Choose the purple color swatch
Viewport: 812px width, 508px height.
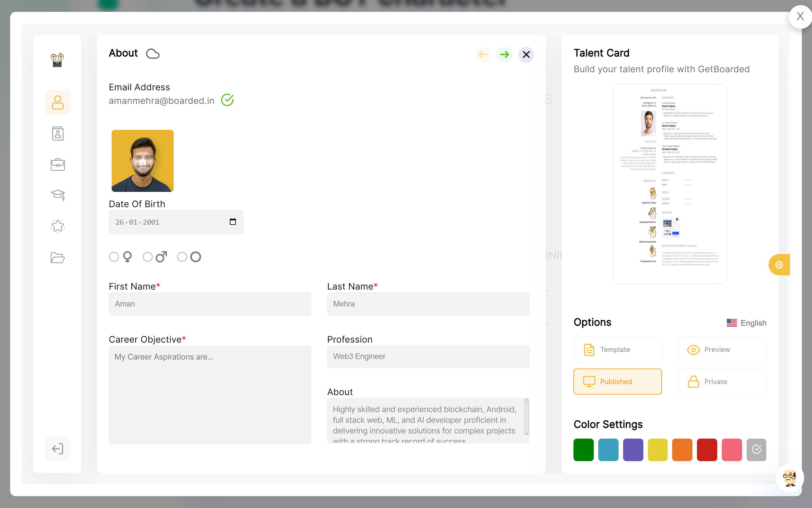tap(633, 450)
